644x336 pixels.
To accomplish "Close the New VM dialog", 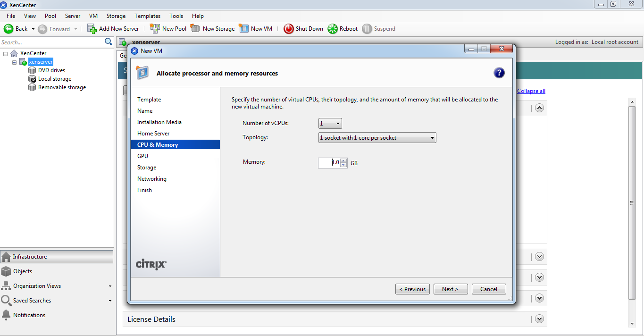I will point(501,49).
